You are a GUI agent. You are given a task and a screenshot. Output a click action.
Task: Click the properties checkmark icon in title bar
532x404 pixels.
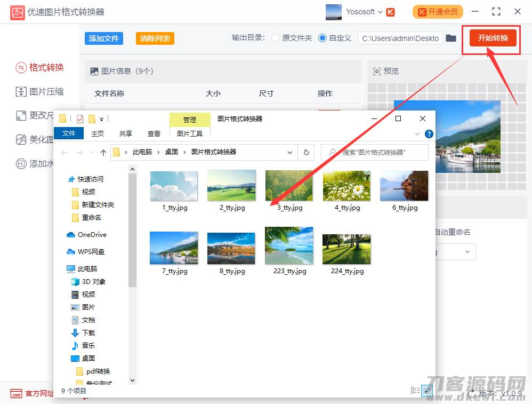pos(80,119)
